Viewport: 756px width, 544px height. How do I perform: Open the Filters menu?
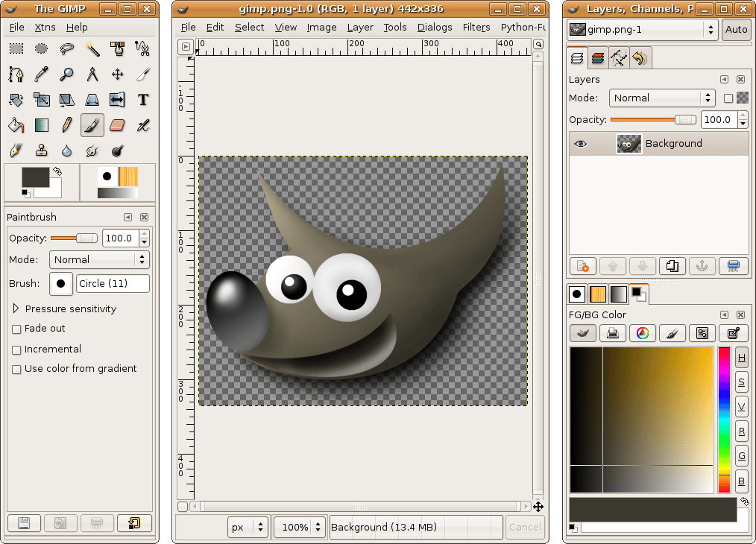point(476,27)
